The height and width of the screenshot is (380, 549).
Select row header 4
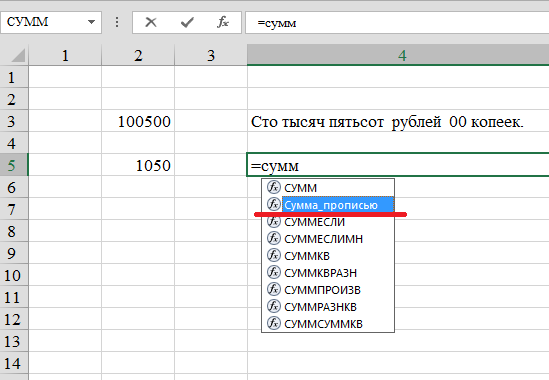pyautogui.click(x=14, y=143)
